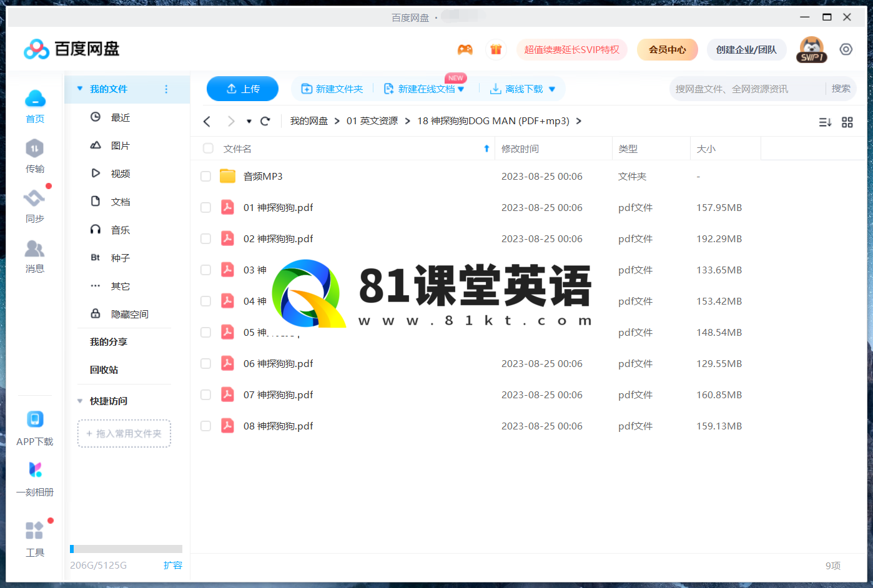This screenshot has width=873, height=588.
Task: Open the 种子 torrents category
Action: pos(121,258)
